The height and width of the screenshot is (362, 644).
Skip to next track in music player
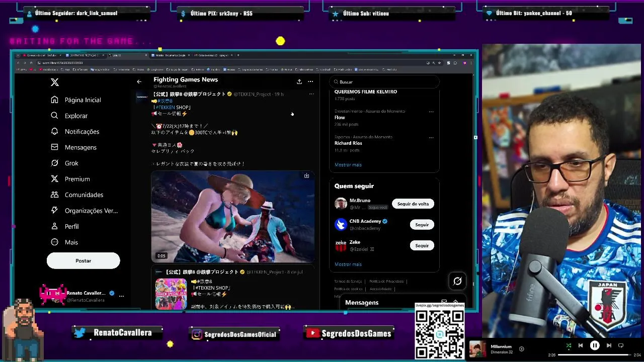click(x=609, y=345)
